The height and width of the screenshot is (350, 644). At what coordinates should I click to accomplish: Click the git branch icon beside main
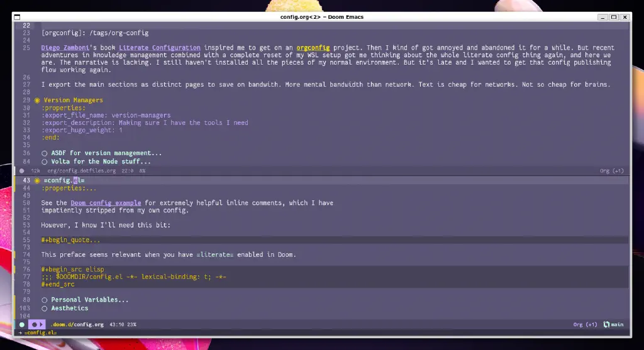pyautogui.click(x=606, y=325)
